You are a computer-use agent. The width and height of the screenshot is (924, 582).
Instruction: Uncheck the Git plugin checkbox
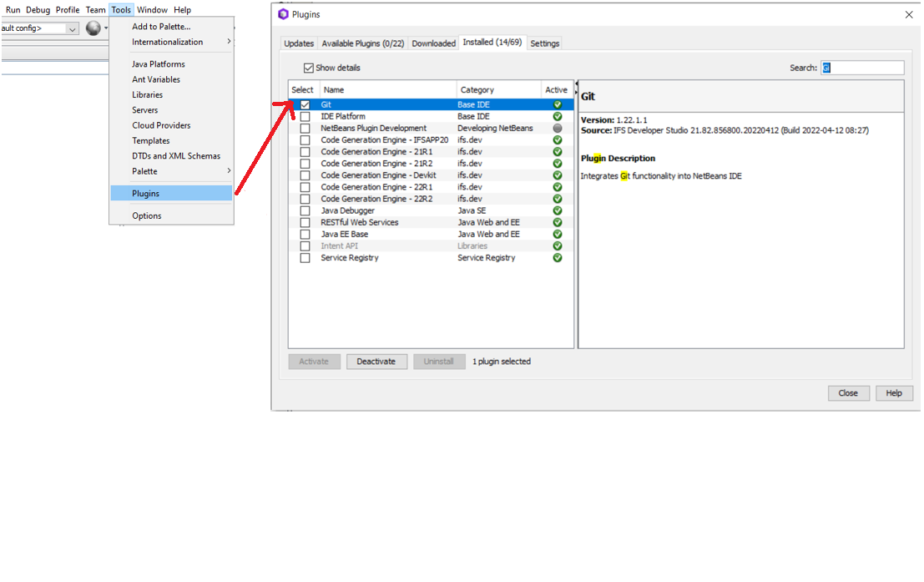(305, 104)
